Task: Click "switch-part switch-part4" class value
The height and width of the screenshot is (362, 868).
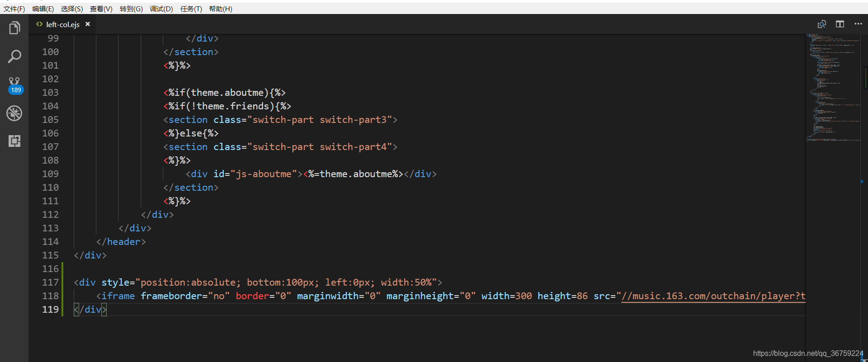Action: pyautogui.click(x=320, y=147)
